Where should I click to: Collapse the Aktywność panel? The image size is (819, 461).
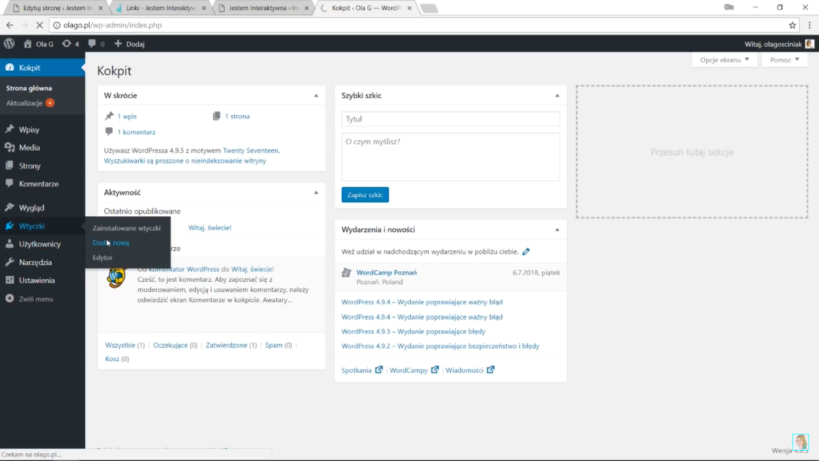click(316, 193)
